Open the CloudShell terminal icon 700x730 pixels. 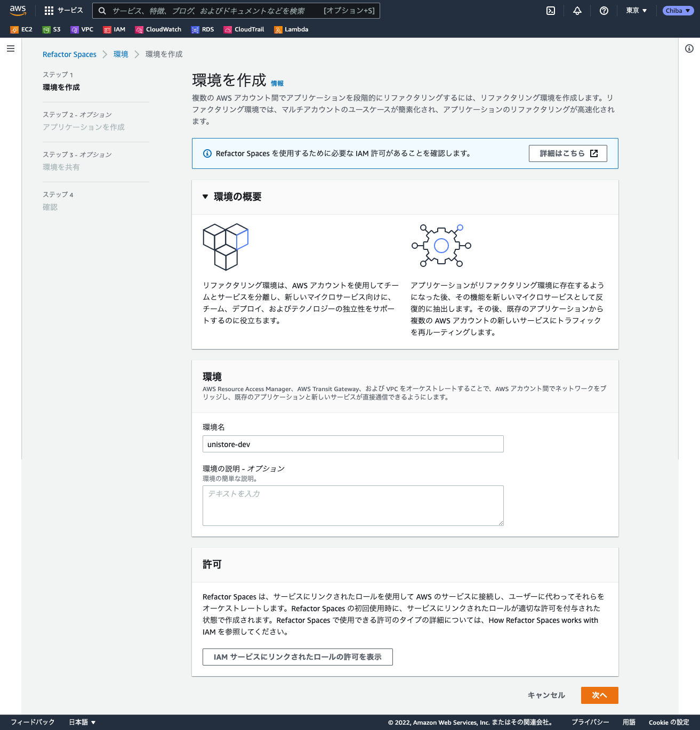[x=551, y=11]
